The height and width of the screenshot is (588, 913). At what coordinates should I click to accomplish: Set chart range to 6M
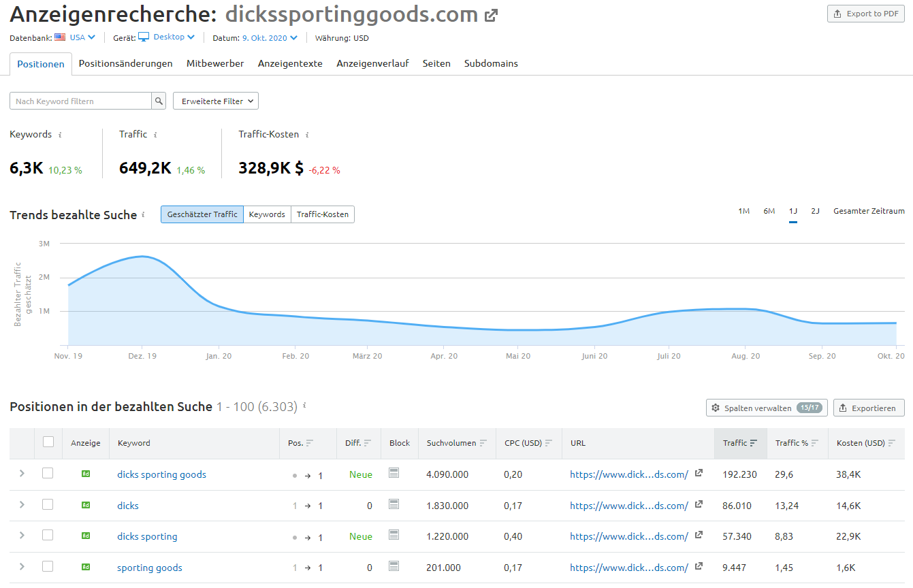coord(769,211)
